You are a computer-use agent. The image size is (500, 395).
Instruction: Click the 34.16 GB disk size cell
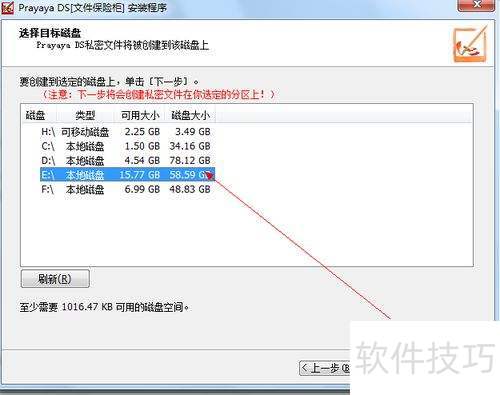pyautogui.click(x=190, y=146)
